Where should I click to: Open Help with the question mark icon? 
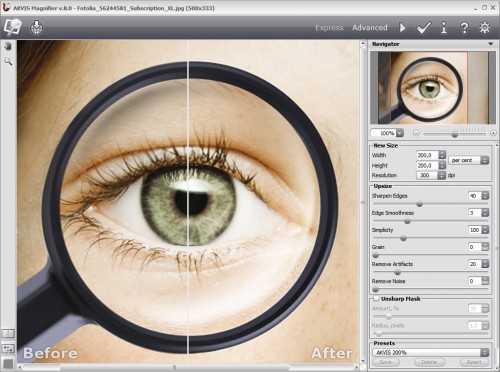[464, 27]
